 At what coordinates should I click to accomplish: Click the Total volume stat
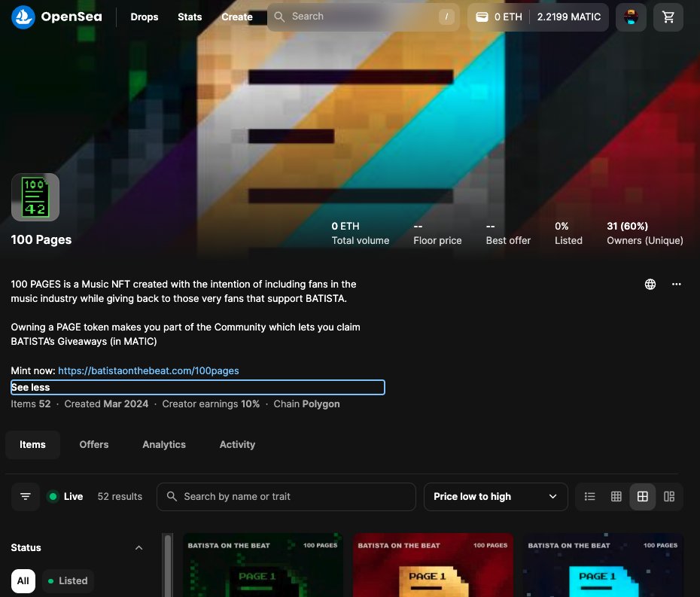pyautogui.click(x=361, y=233)
